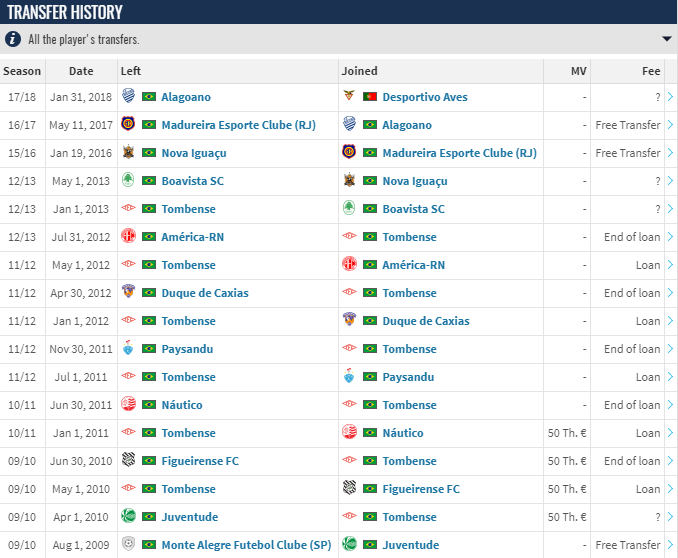Open América-RN link in May 1, 2012 row
The image size is (678, 558).
(x=413, y=265)
